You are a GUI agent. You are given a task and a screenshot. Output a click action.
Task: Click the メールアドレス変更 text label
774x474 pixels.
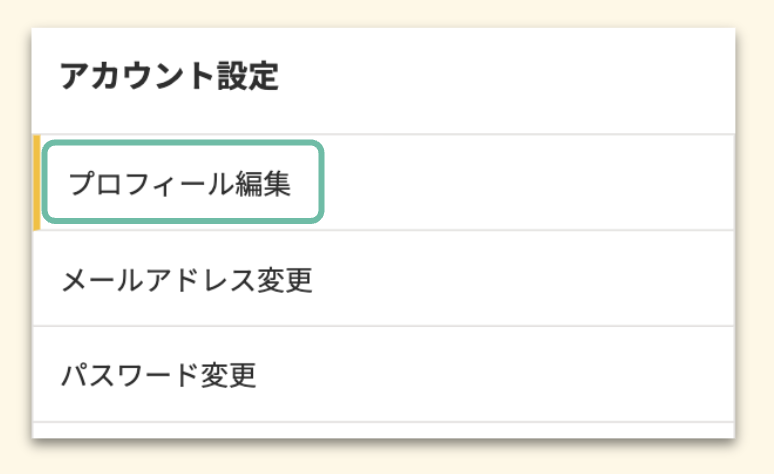[x=186, y=280]
